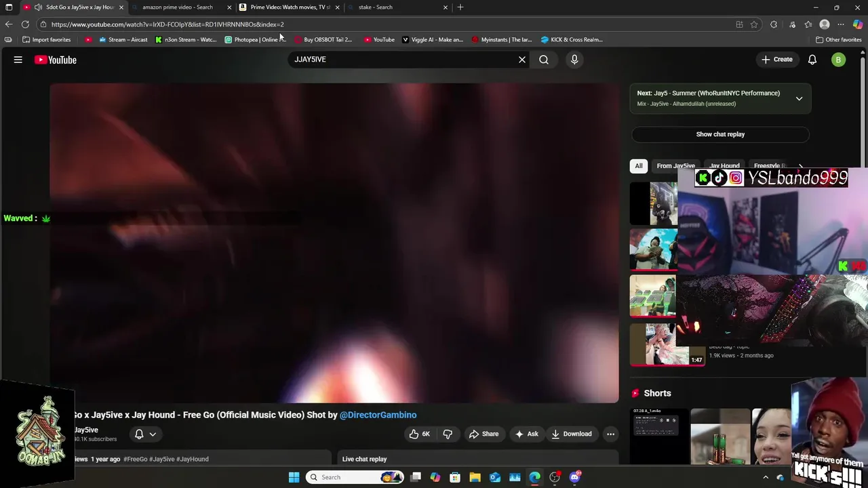Start voice search with the microphone
868x488 pixels.
point(574,60)
